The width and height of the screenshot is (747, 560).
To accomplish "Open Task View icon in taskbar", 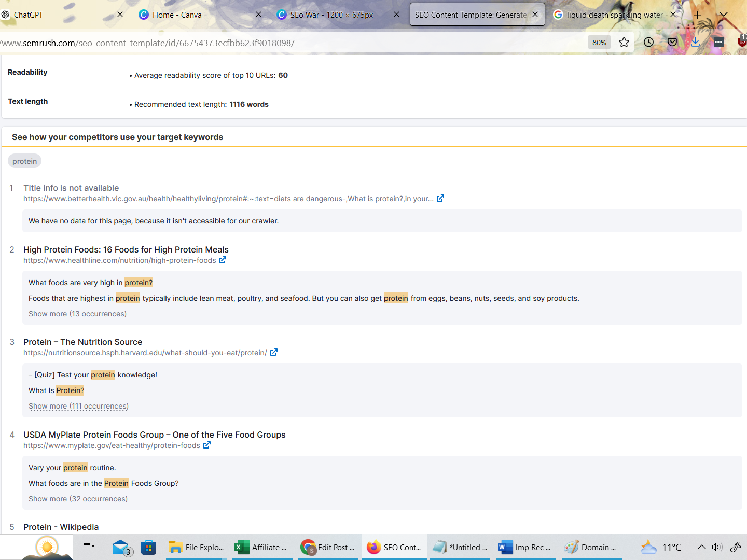I will (x=89, y=547).
